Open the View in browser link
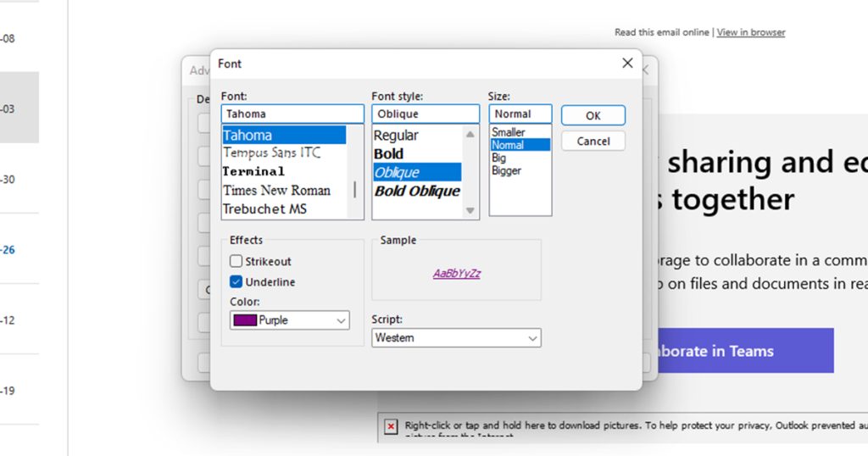868x456 pixels. [750, 32]
